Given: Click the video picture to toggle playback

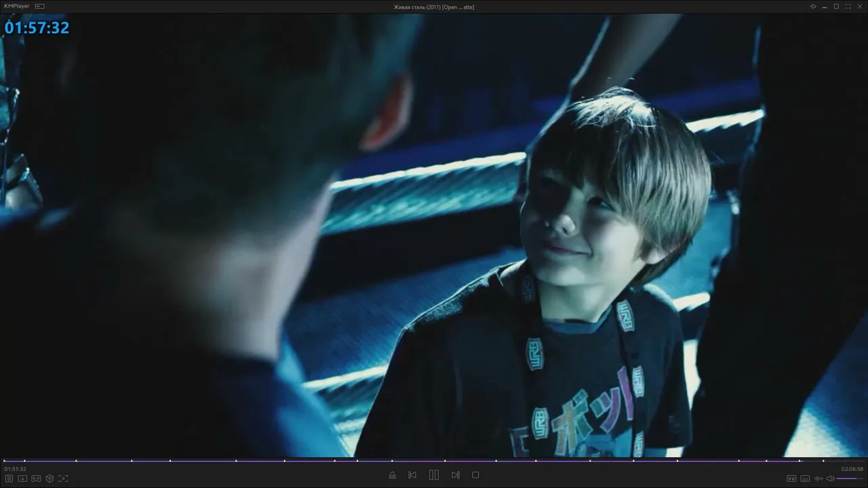Looking at the screenshot, I should click(x=434, y=235).
